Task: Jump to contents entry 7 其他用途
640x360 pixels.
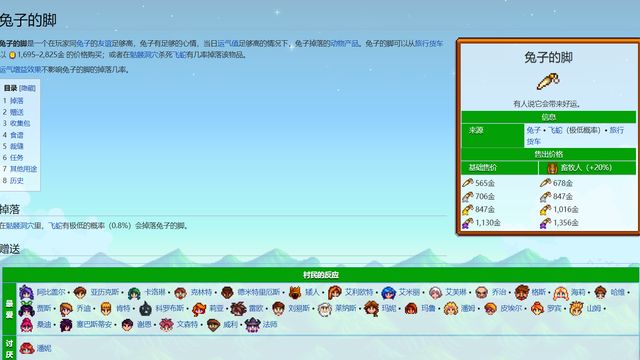Action: 23,169
